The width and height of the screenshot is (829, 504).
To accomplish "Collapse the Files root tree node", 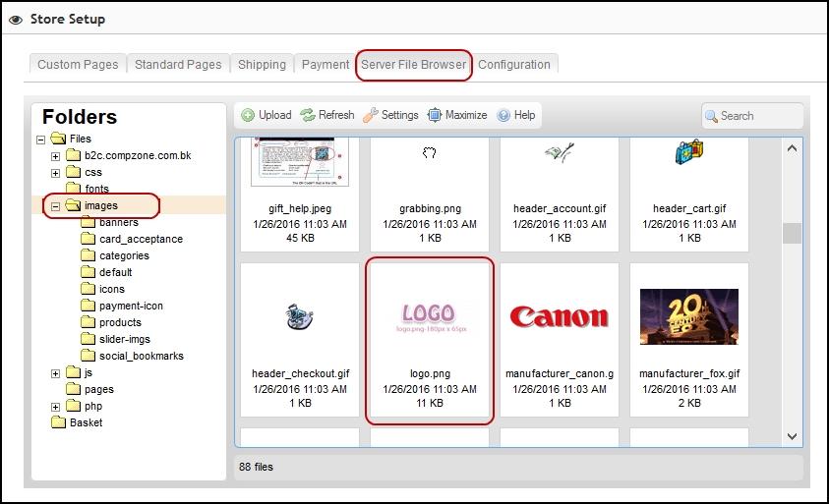I will (x=40, y=140).
